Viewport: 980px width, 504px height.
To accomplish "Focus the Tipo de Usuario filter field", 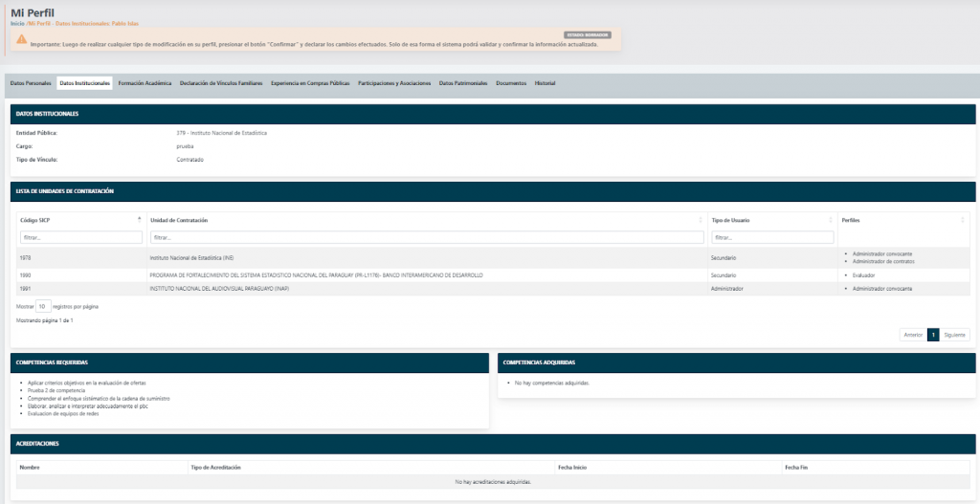I will pyautogui.click(x=772, y=237).
